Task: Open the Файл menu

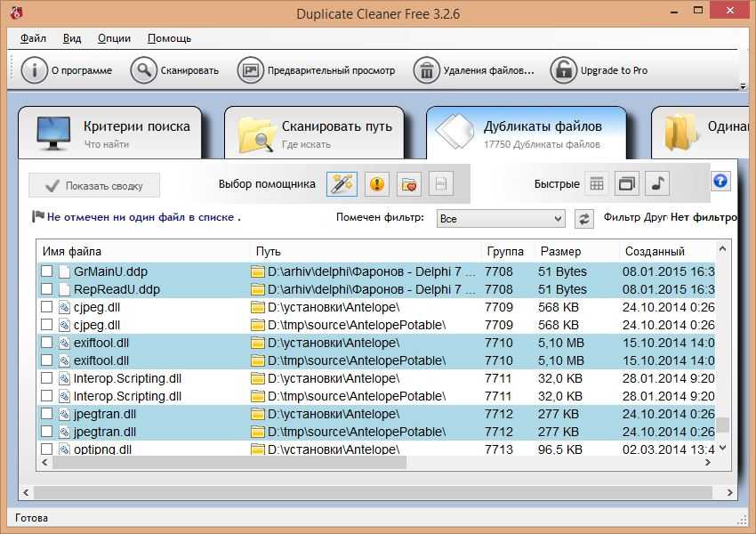Action: 33,38
